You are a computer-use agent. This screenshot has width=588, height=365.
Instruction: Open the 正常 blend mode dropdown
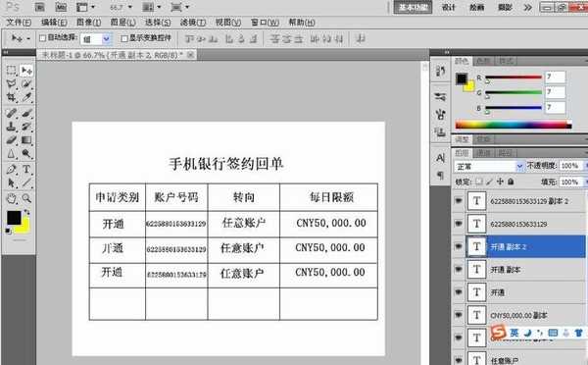click(489, 167)
